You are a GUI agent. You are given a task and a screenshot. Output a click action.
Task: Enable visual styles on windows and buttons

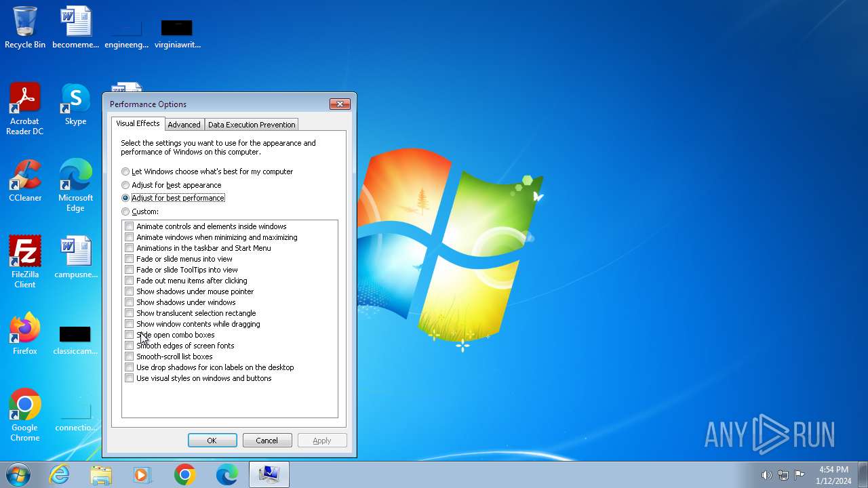point(130,378)
